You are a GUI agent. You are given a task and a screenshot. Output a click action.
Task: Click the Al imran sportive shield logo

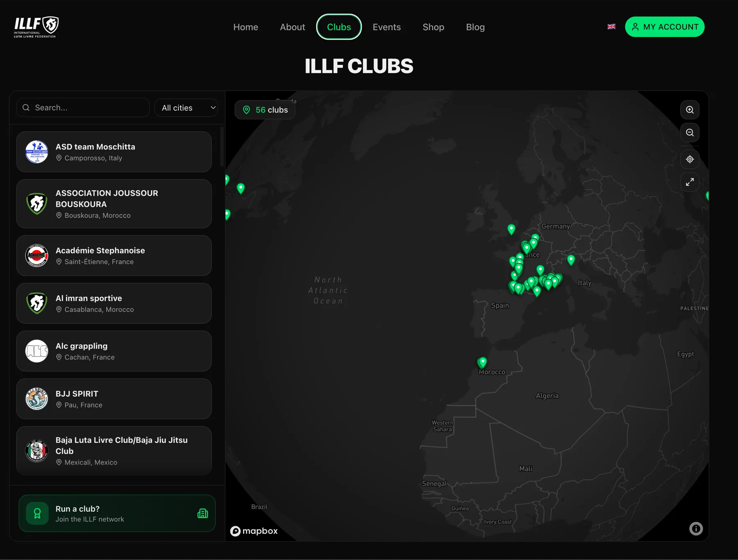37,303
